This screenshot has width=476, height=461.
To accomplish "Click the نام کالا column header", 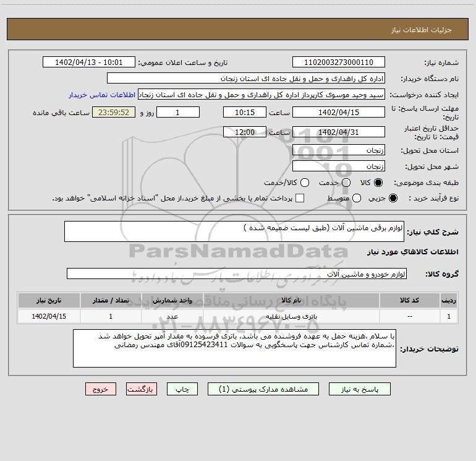I will (291, 300).
